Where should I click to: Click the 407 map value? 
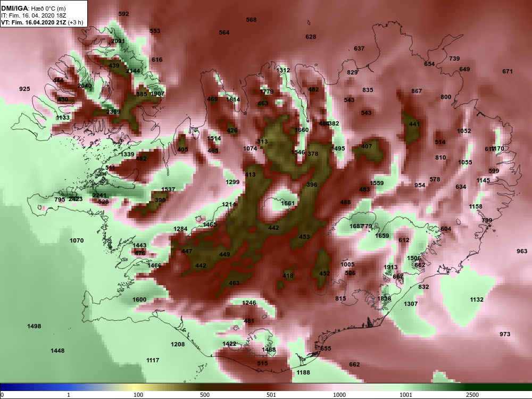coord(367,146)
